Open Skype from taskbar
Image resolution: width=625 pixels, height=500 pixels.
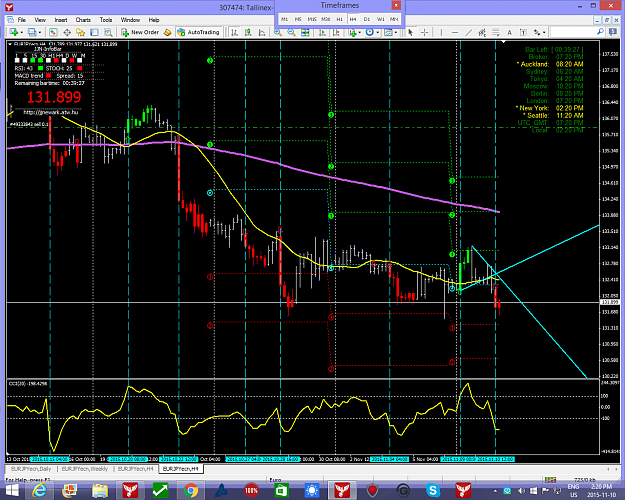click(x=432, y=490)
